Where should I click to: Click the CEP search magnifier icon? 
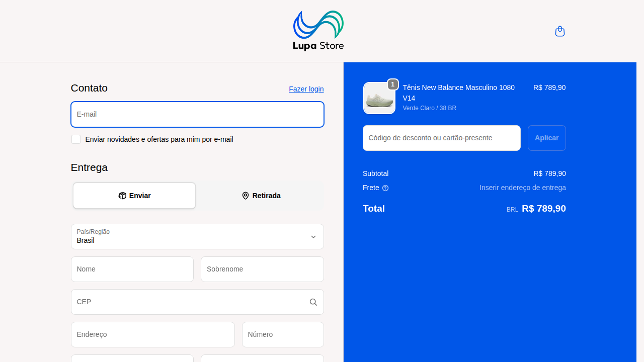point(313,302)
